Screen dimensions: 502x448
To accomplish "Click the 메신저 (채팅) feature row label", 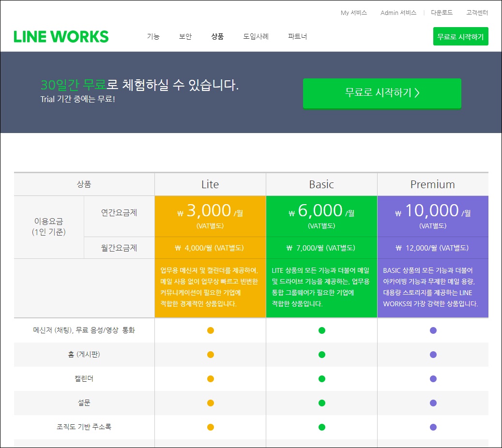I will (x=84, y=330).
